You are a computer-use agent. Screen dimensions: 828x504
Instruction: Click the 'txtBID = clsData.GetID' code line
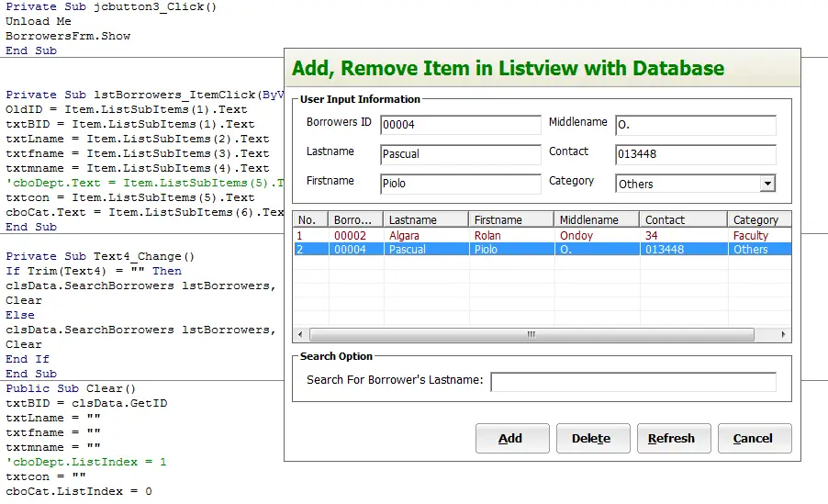tap(86, 404)
